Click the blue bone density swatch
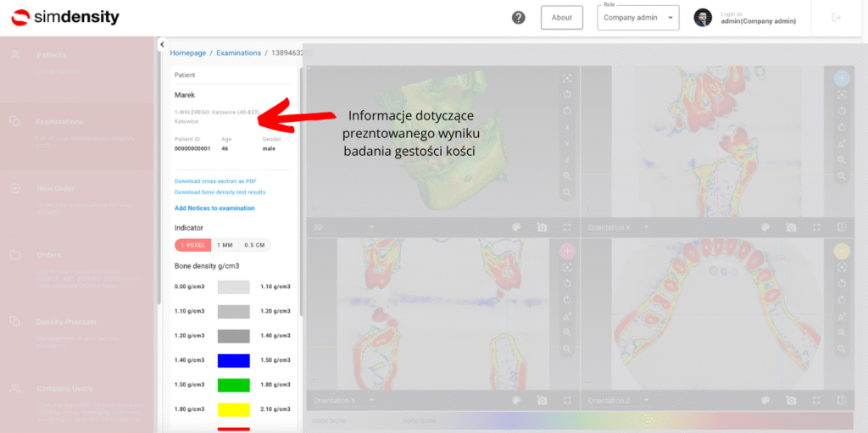Viewport: 868px width, 433px height. [233, 360]
